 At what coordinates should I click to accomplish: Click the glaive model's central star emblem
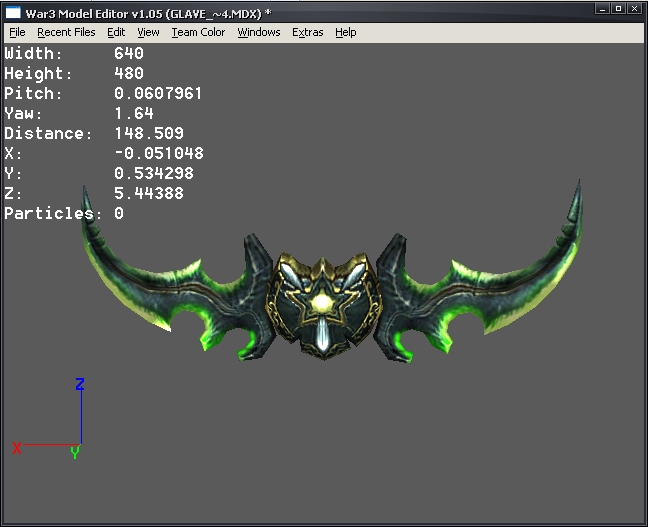click(323, 303)
